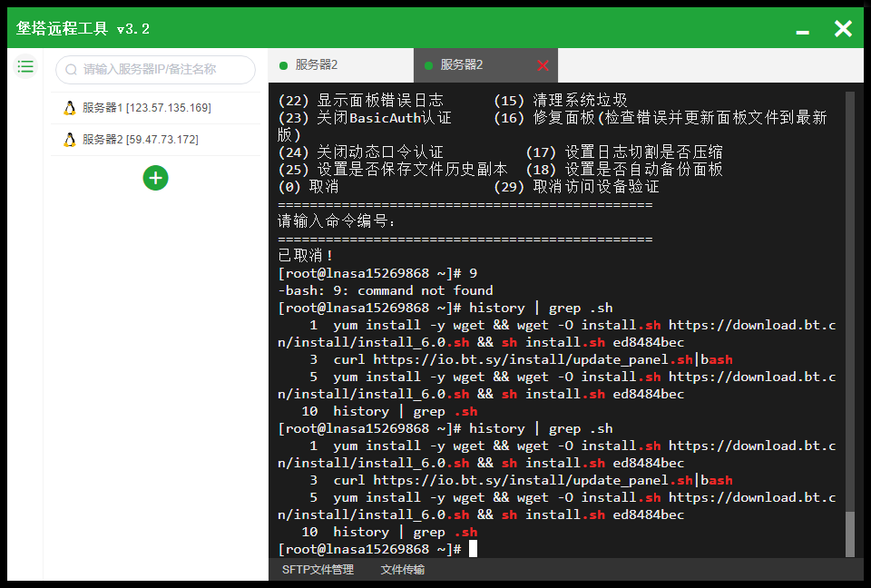Click option "(17) 设置日志切割是否压缩"

pyautogui.click(x=624, y=152)
